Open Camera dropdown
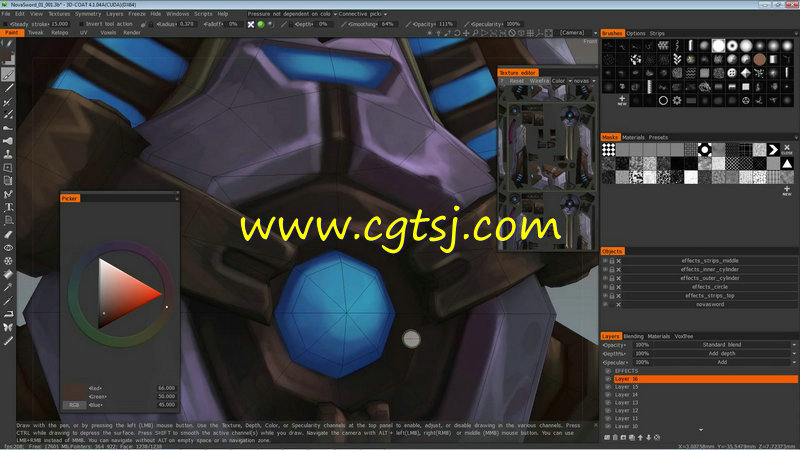 [578, 33]
